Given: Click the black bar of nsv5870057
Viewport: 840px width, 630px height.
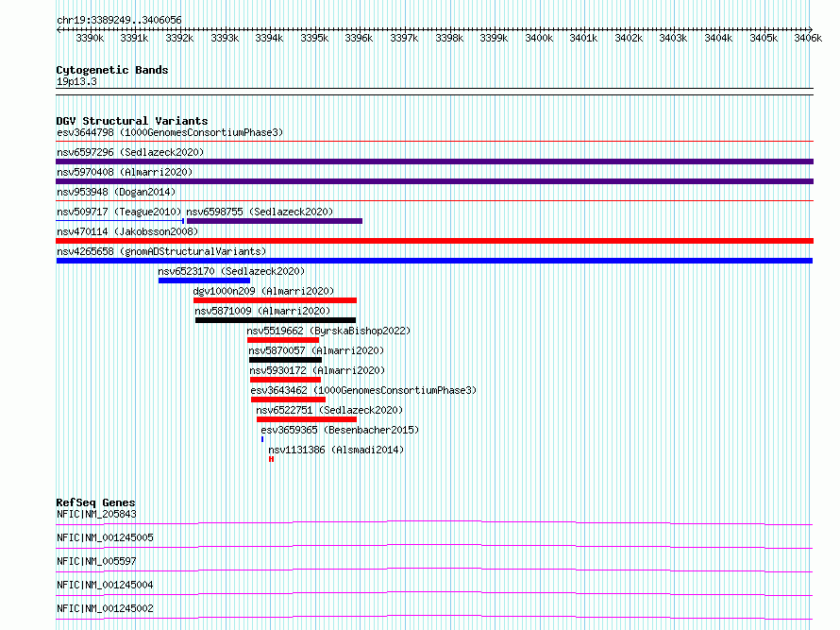Looking at the screenshot, I should 285,360.
